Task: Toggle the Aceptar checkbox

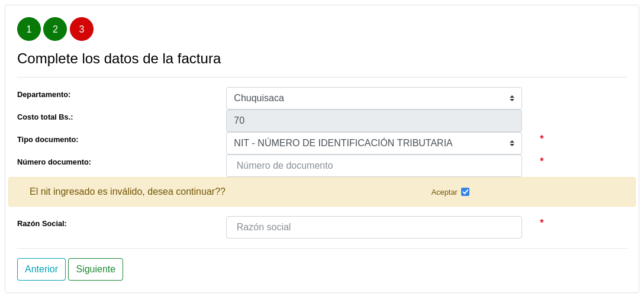Action: pos(465,192)
